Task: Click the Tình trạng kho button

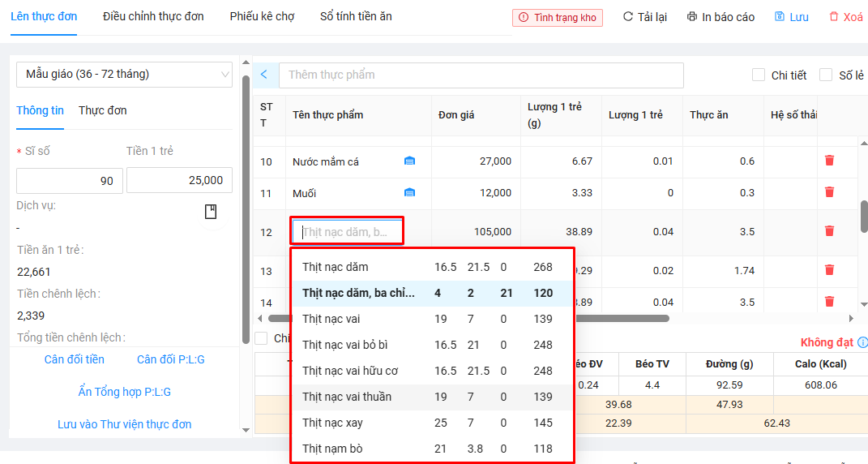Action: (558, 18)
